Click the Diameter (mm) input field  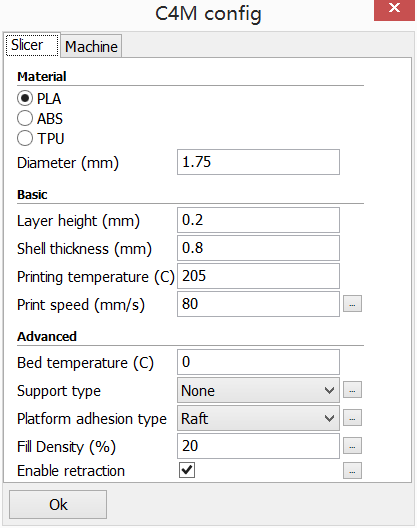point(258,162)
